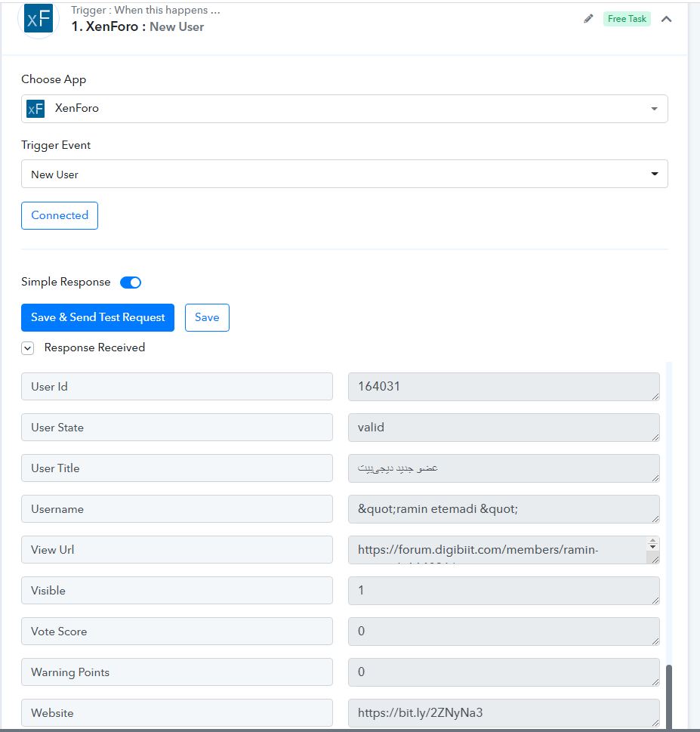Click the User Id value 164031

click(504, 387)
